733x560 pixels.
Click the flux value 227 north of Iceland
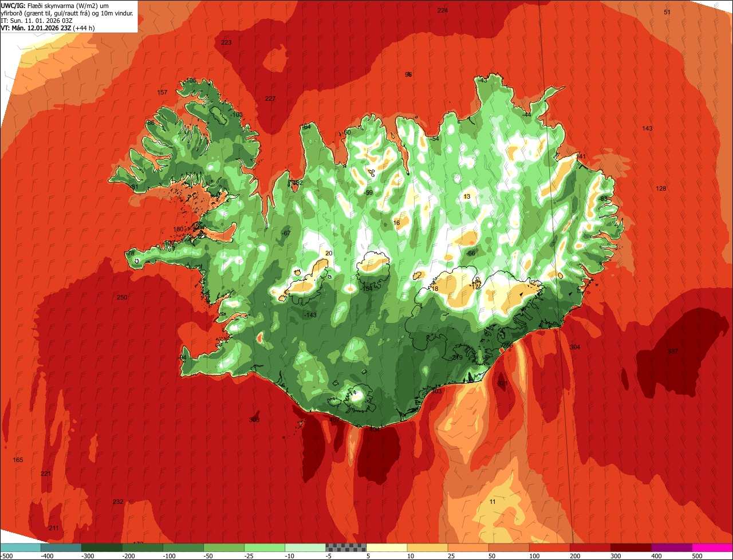[x=270, y=98]
